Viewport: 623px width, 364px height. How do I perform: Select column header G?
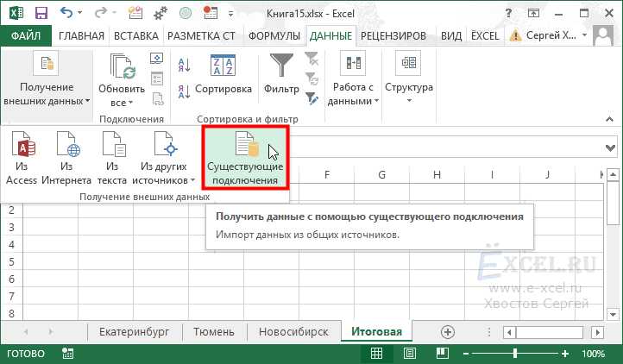381,175
